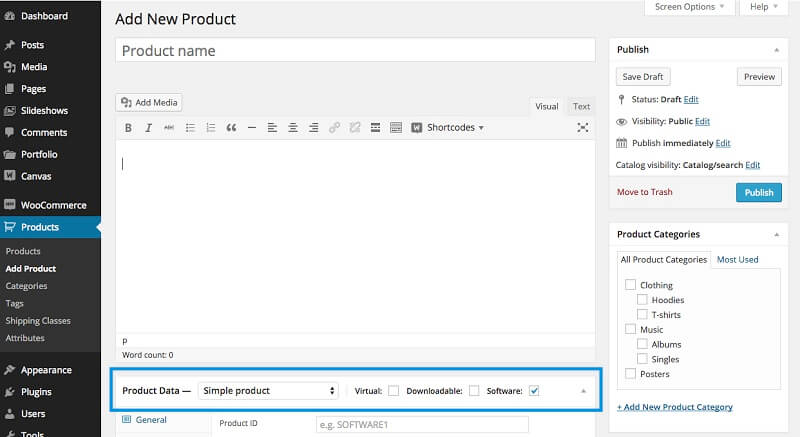Screen dimensions: 800x437
Task: Collapse the Product Categories panel
Action: (777, 235)
